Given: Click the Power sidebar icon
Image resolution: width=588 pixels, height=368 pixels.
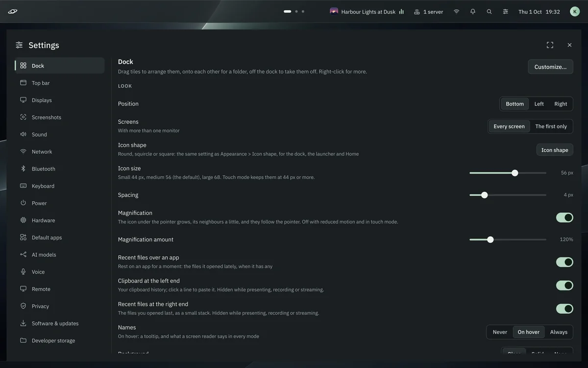Looking at the screenshot, I should [x=23, y=203].
